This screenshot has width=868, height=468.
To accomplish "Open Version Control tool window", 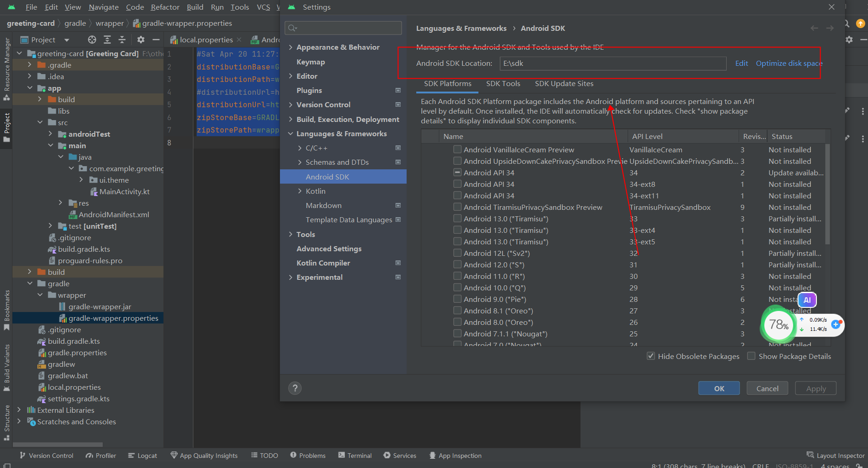I will pyautogui.click(x=47, y=456).
